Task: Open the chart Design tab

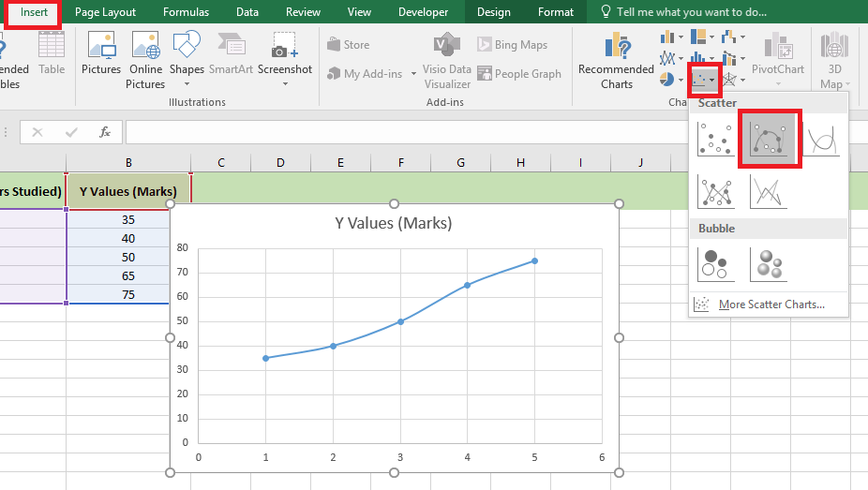Action: (494, 11)
